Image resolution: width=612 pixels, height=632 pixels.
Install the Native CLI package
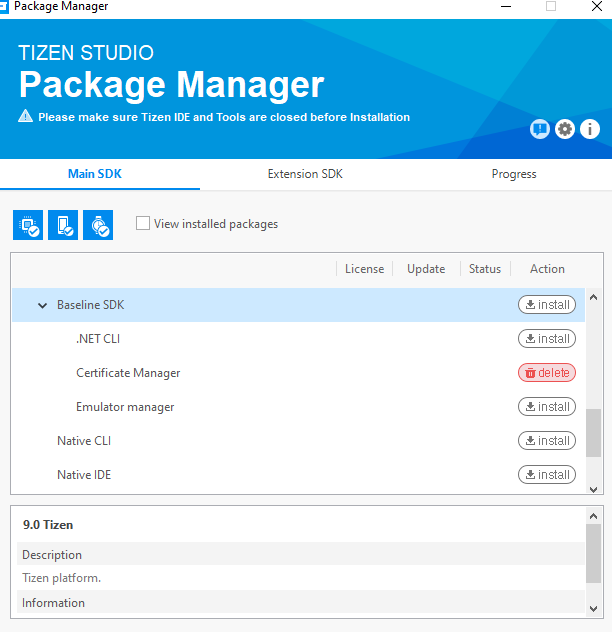[546, 441]
